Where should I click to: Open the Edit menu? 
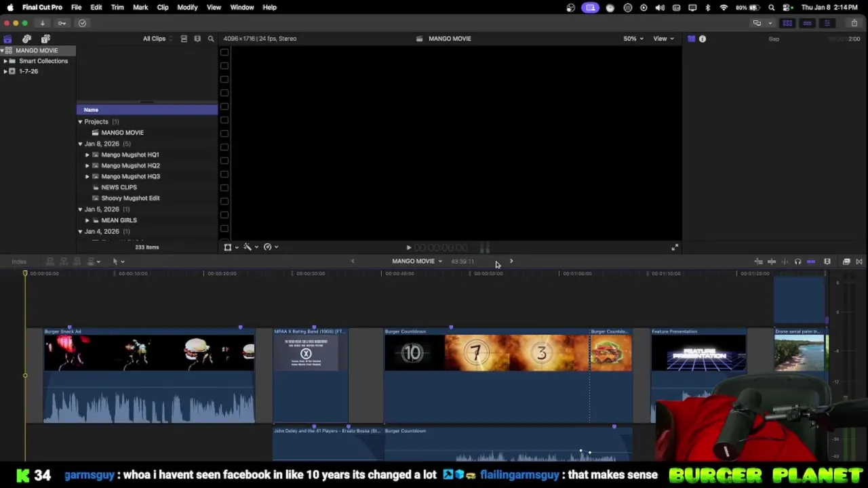[96, 7]
